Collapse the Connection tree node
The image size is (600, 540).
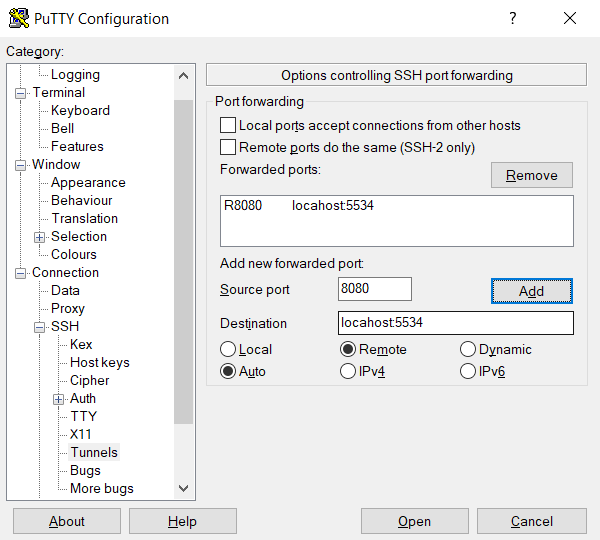coord(20,273)
